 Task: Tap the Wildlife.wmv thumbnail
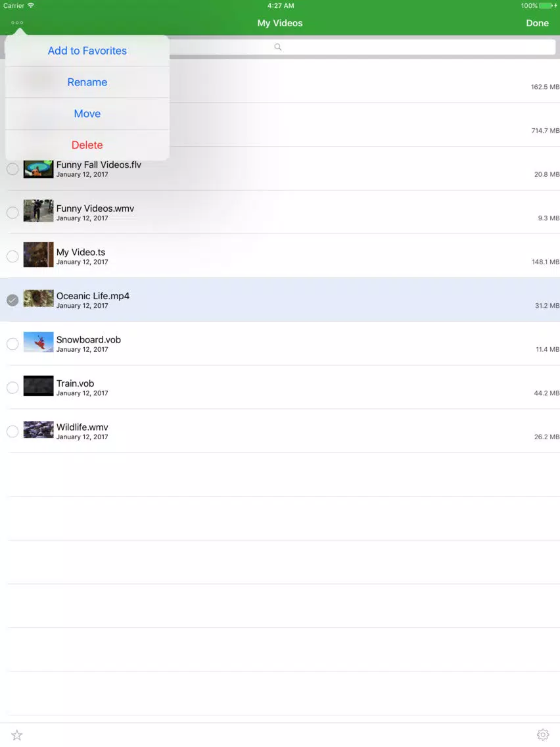coord(39,429)
